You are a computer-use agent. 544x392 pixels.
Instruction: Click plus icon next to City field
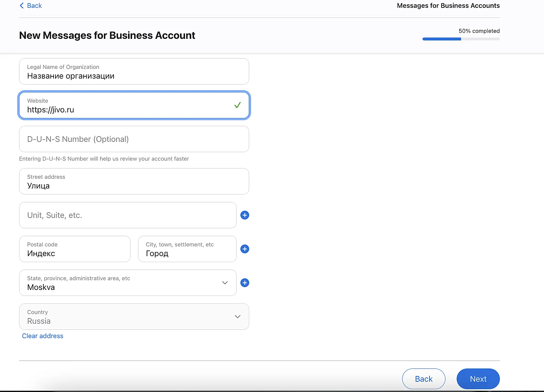tap(244, 249)
